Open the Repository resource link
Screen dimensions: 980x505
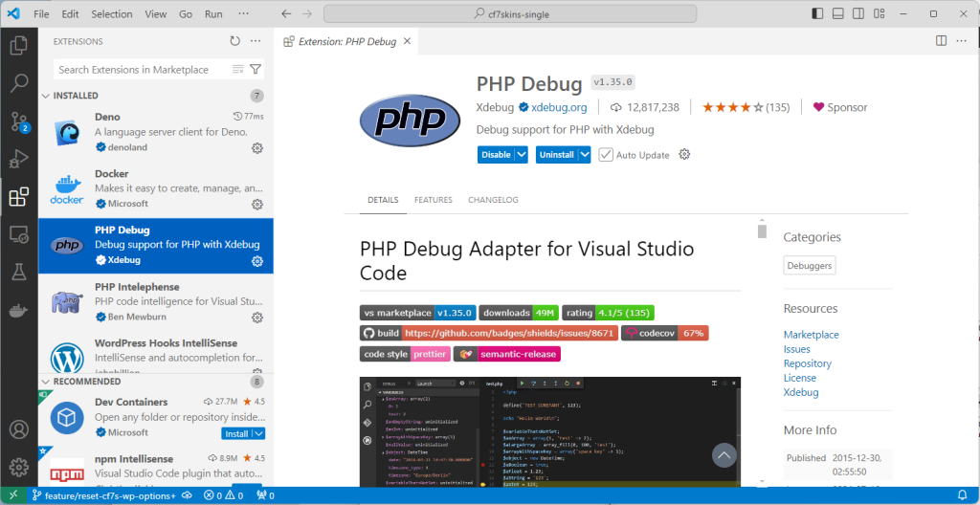click(x=807, y=363)
